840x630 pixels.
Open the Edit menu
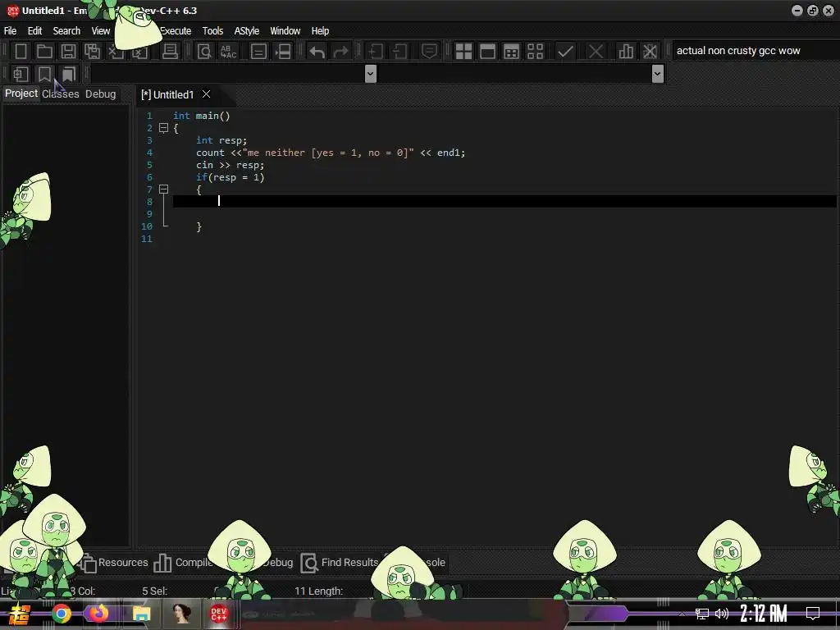[x=34, y=31]
